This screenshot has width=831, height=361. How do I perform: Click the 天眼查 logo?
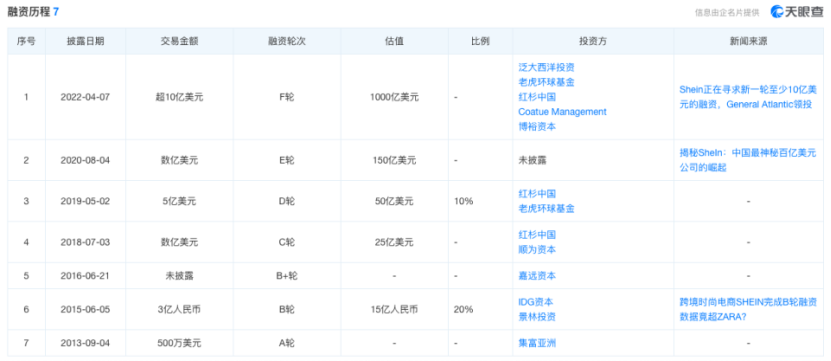point(797,12)
